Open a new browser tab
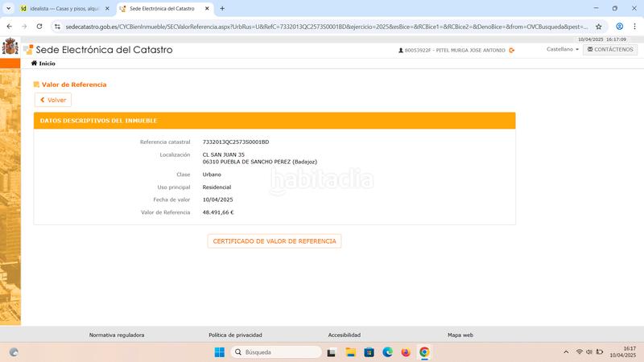 pos(222,8)
